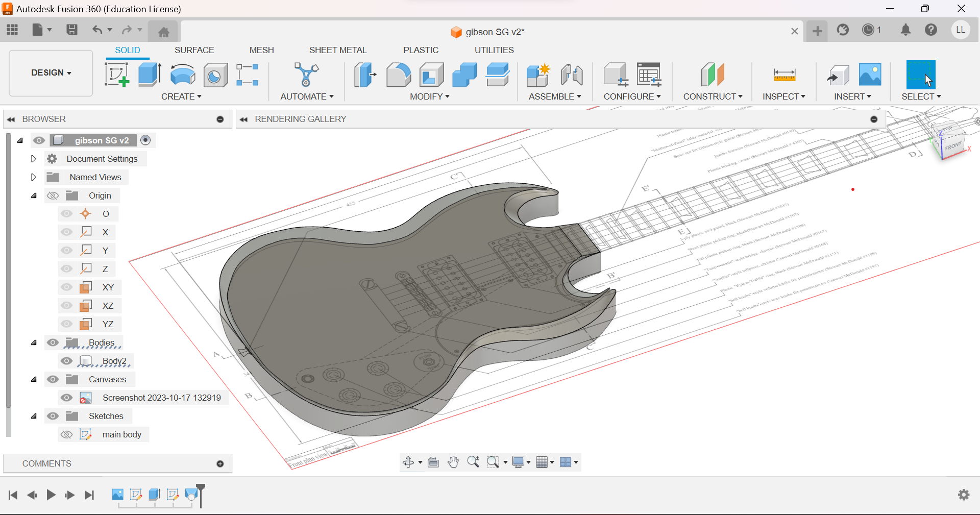Screen dimensions: 980x515
Task: Select the Combine tool
Action: (x=464, y=75)
